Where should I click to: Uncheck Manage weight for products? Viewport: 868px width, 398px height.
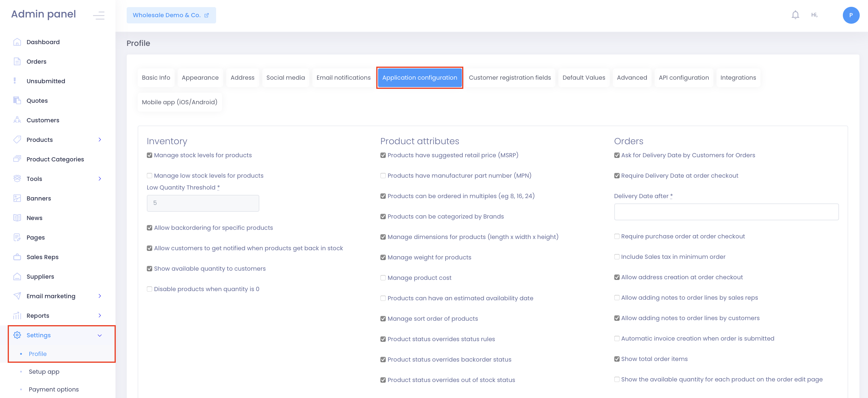[x=383, y=257]
